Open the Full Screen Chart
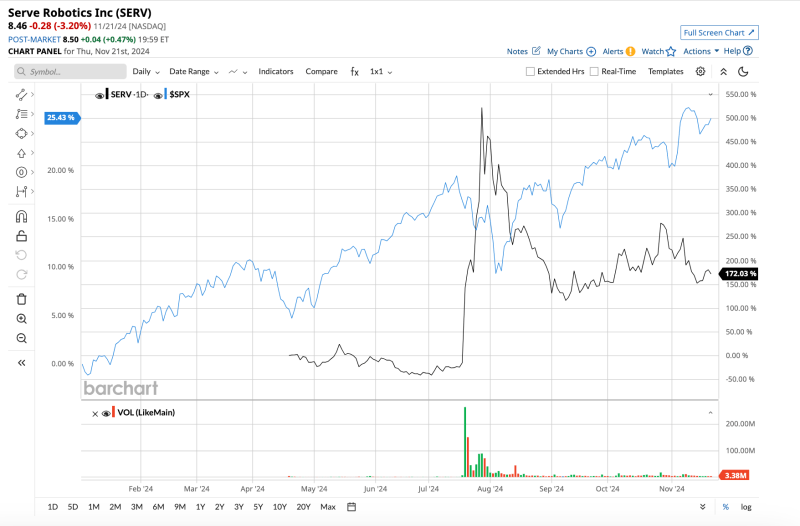Viewport: 800px width, 526px height. pyautogui.click(x=719, y=33)
